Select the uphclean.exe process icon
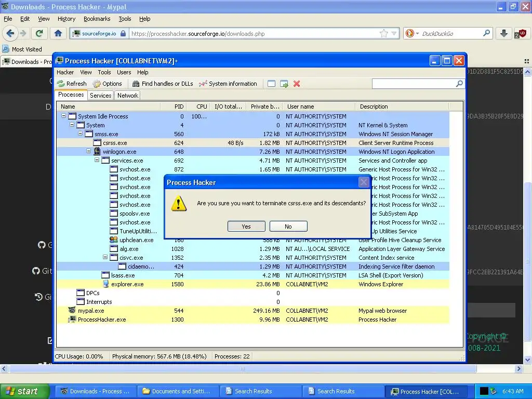 pos(114,240)
